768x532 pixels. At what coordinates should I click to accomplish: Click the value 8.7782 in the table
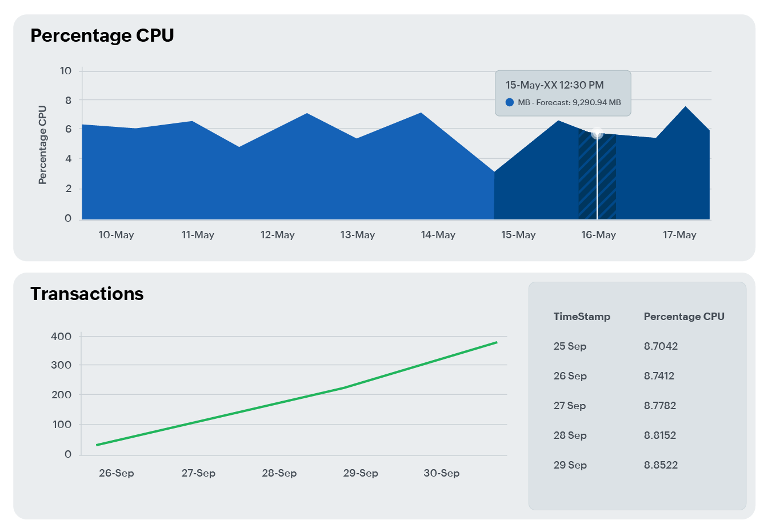coord(660,406)
